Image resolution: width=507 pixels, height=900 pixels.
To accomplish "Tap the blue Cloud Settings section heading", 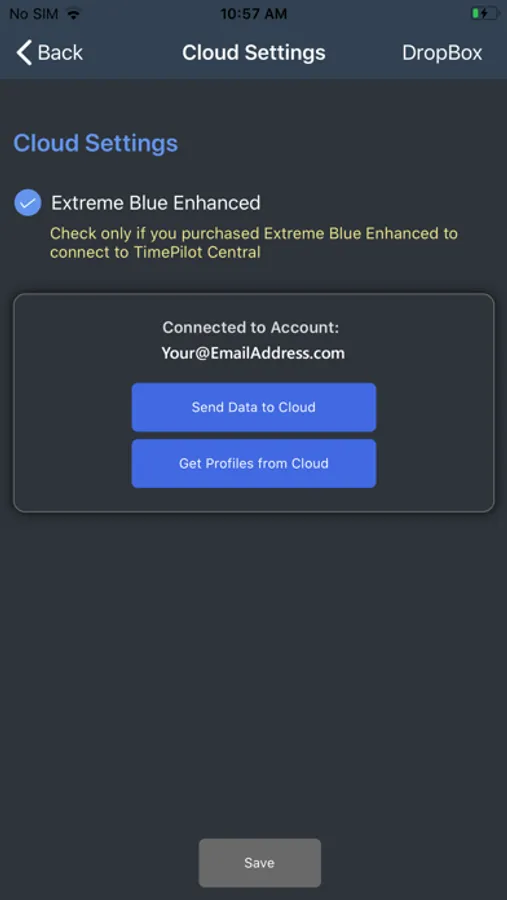I will click(x=96, y=143).
